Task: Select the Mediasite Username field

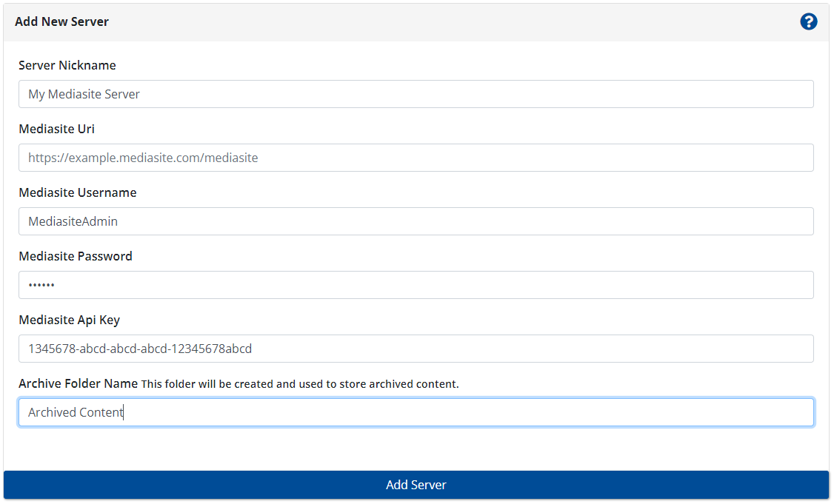Action: pyautogui.click(x=416, y=222)
